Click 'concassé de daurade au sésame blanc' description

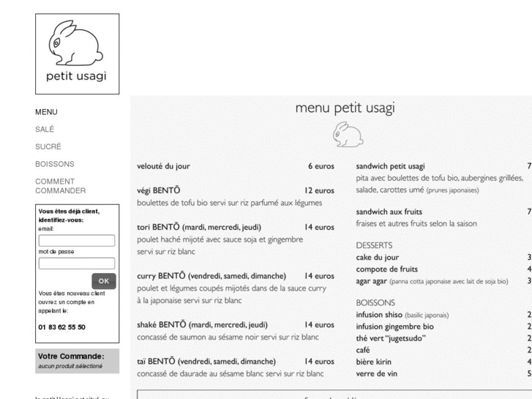point(231,374)
